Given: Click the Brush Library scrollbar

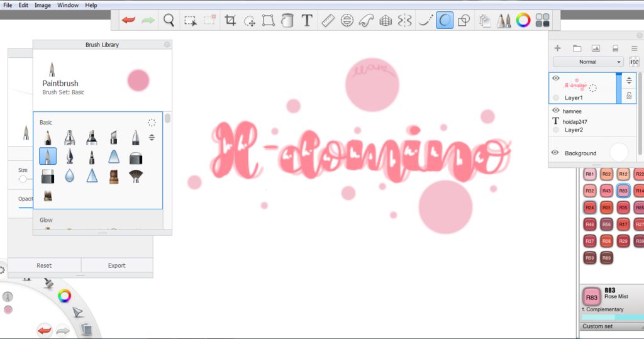Looking at the screenshot, I should pos(167,118).
